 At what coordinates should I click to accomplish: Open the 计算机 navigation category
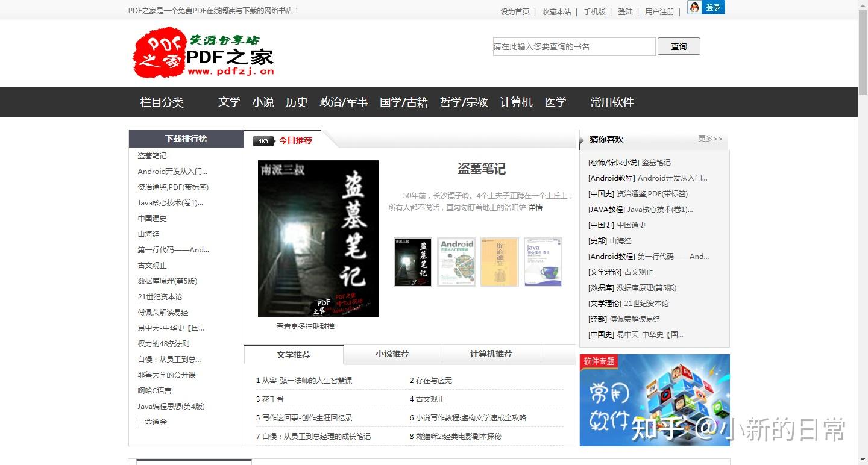[x=516, y=102]
